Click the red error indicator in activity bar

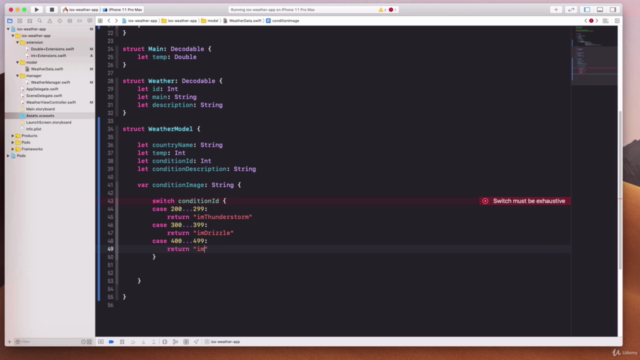click(x=392, y=9)
